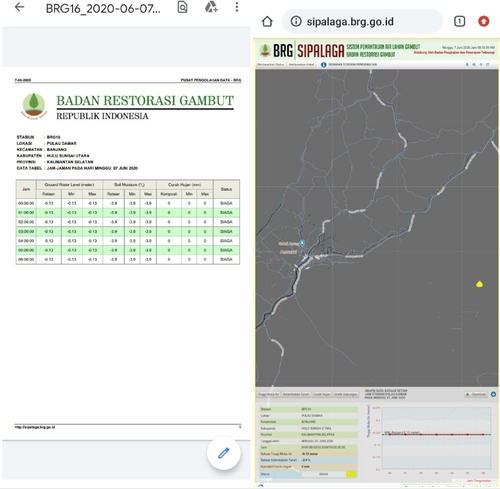
Task: Click the KALIMANTAN SELATAN province text in PDF
Action: 70,162
